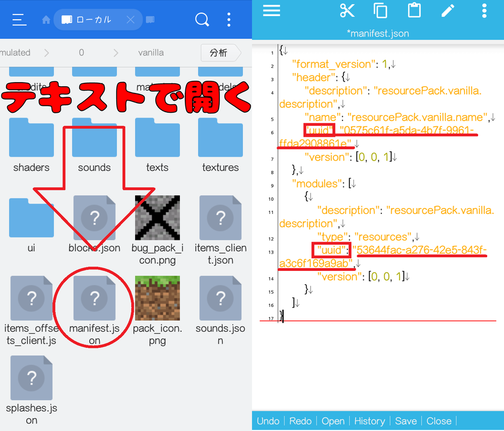The height and width of the screenshot is (431, 504).
Task: Click Save in the editor bar
Action: click(406, 421)
